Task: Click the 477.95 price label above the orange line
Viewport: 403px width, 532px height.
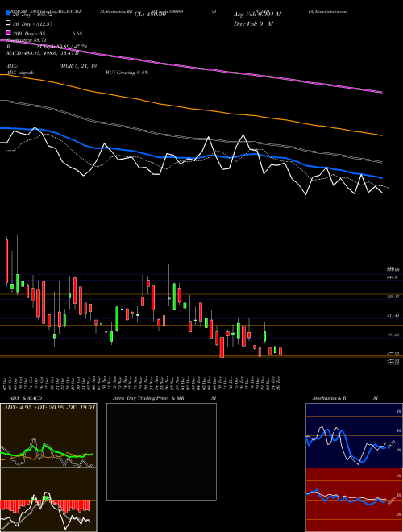Action: (x=393, y=354)
